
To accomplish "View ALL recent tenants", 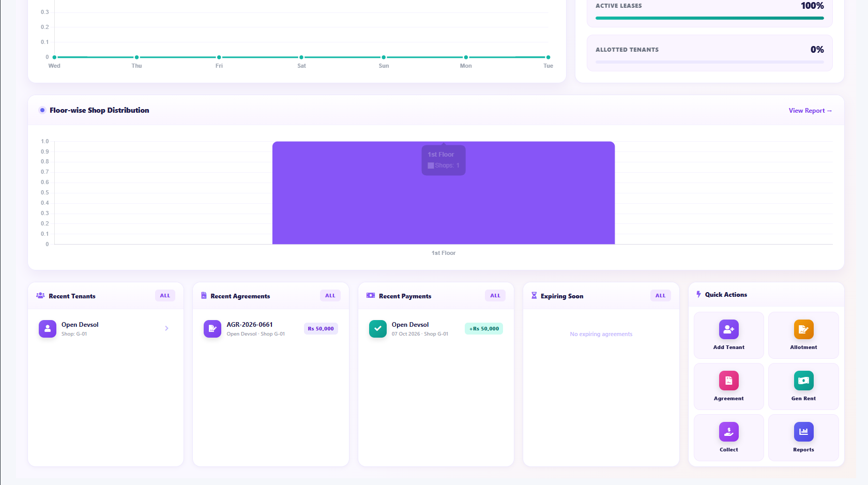I will 165,296.
